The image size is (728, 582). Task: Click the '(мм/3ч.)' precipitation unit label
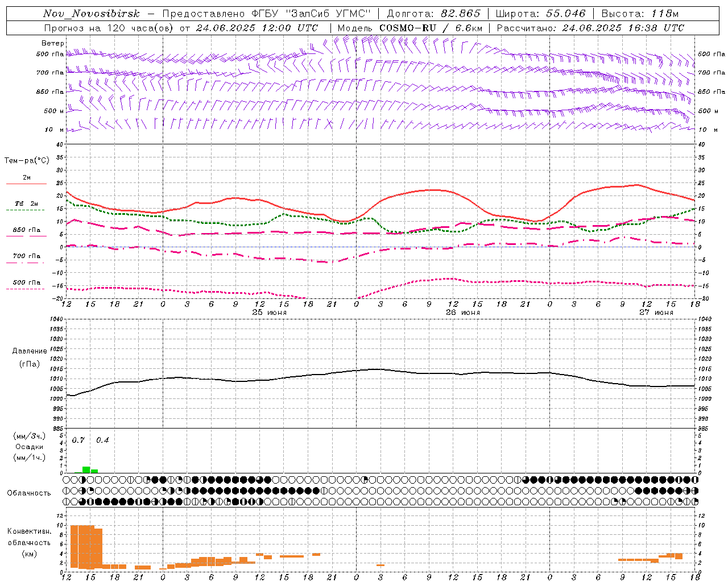(30, 436)
